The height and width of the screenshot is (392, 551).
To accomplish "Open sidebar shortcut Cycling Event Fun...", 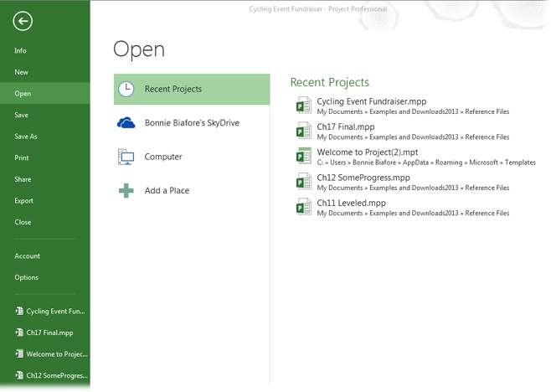I will pos(55,311).
